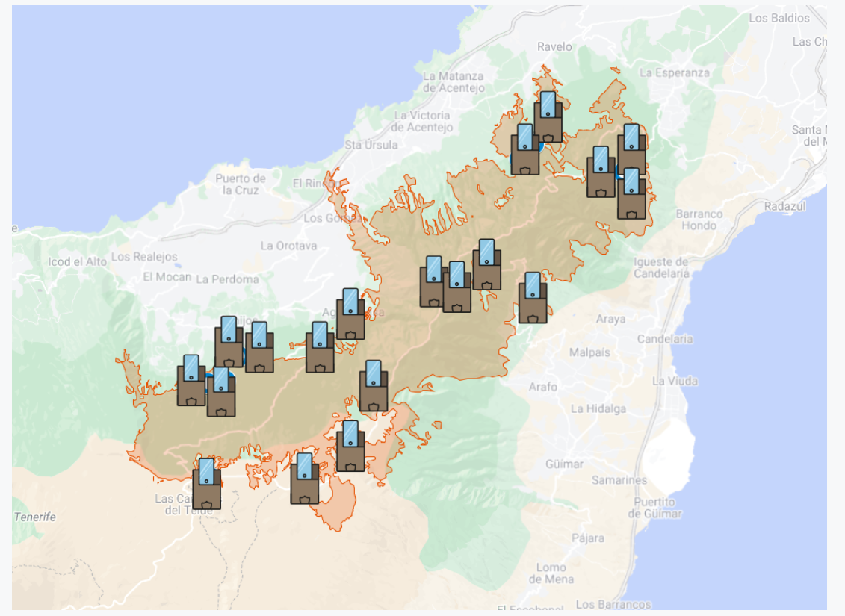
Task: Select the Los Realejos place label
Action: tap(144, 257)
